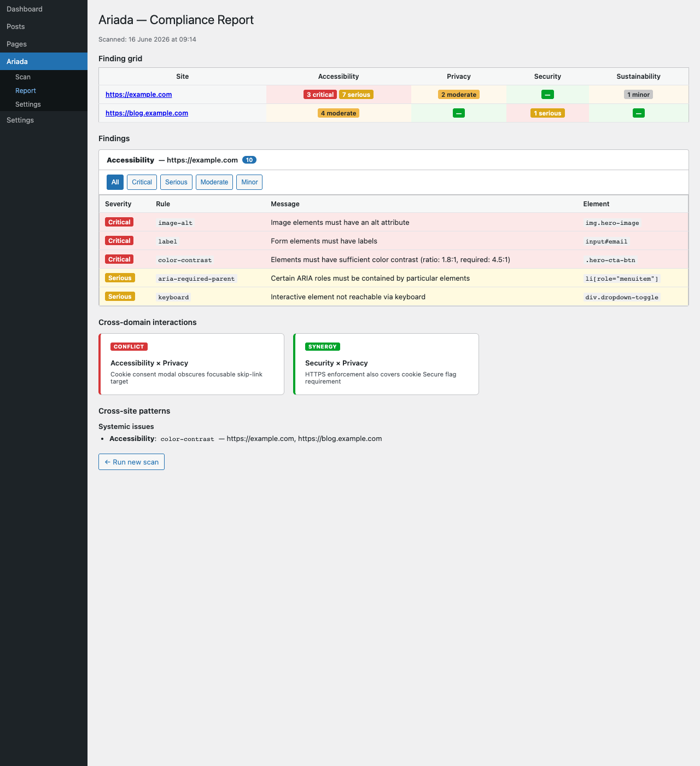Click Critical badge in image-alt row
This screenshot has width=700, height=766.
click(119, 222)
